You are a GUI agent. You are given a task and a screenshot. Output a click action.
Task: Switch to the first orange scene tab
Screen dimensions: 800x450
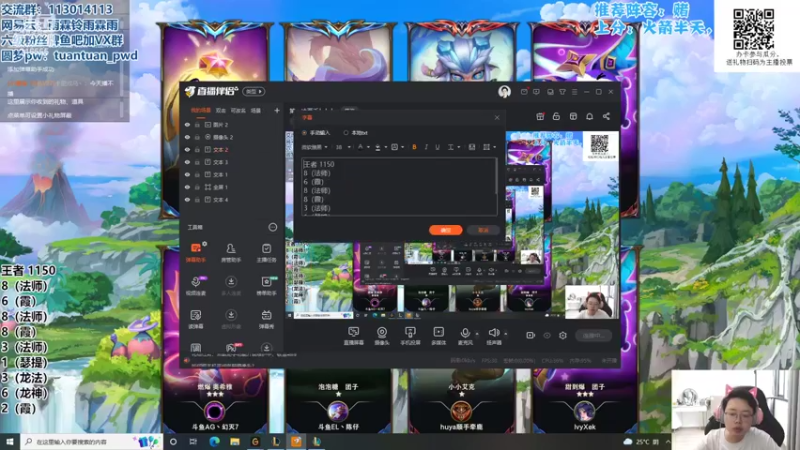pyautogui.click(x=200, y=110)
